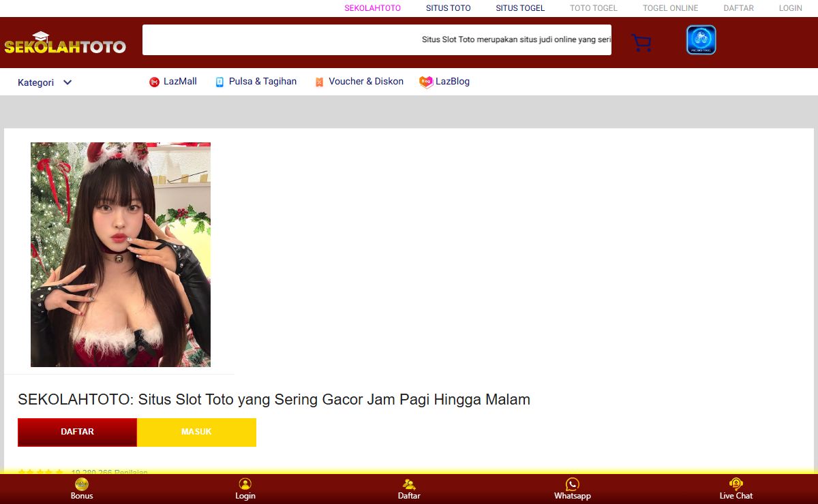818x504 pixels.
Task: Open Daftar in bottom bar
Action: click(409, 489)
